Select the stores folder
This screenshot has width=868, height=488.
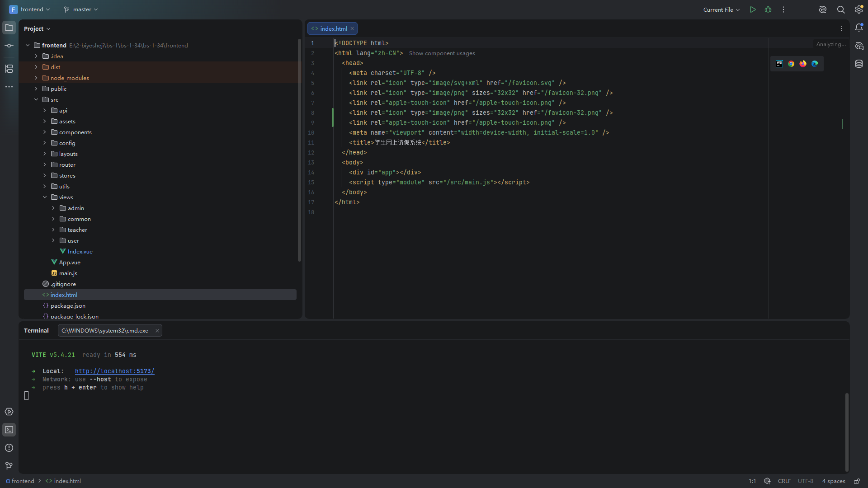point(67,176)
